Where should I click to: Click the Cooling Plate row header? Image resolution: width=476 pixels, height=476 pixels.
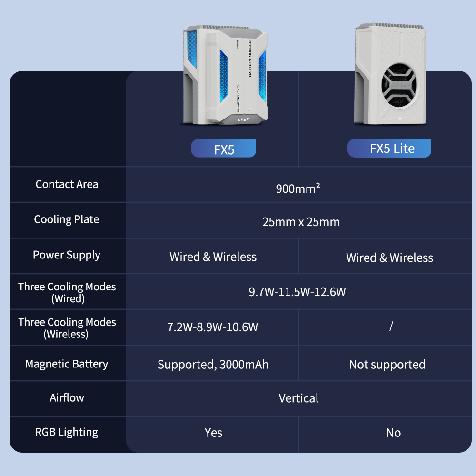[67, 220]
